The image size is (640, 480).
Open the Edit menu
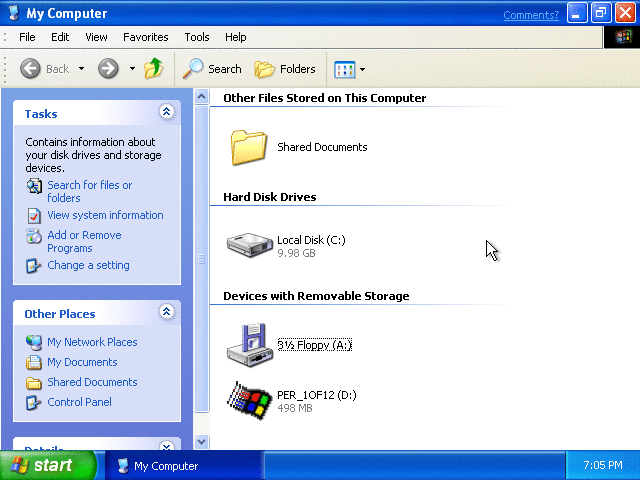tap(60, 37)
